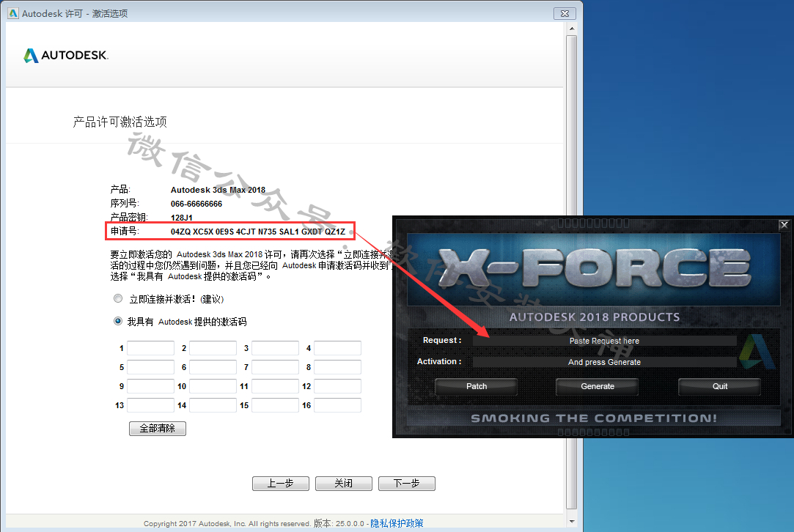This screenshot has height=532, width=794.
Task: Select the I have an activation code option
Action: click(118, 321)
